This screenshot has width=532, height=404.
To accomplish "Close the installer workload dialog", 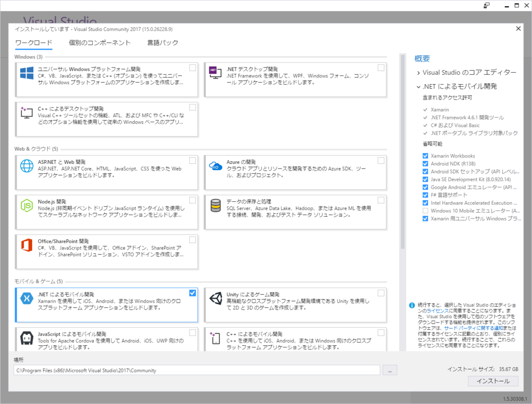I will (x=518, y=29).
